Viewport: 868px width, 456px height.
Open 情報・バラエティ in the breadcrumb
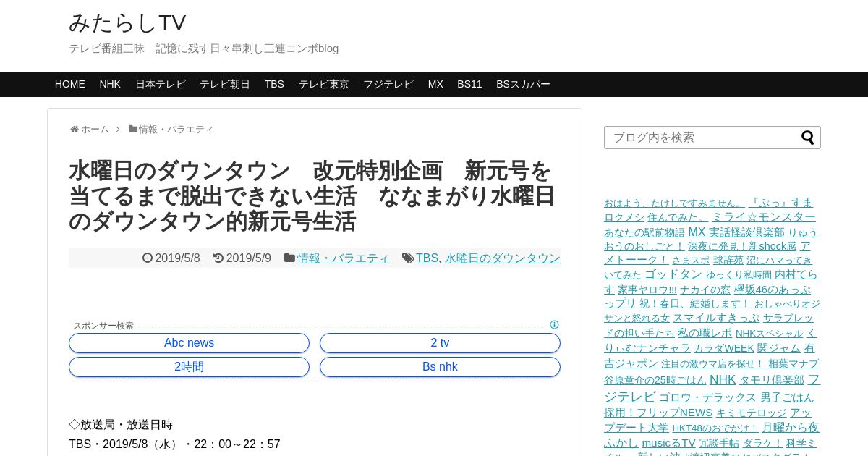click(x=176, y=129)
